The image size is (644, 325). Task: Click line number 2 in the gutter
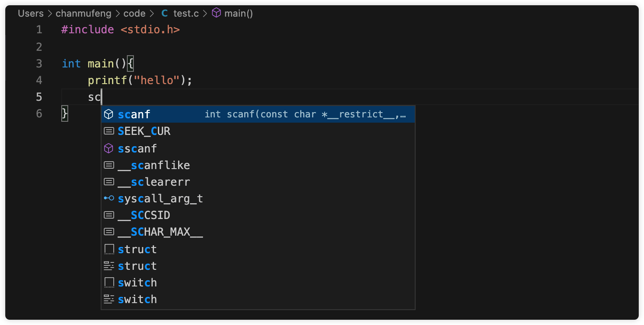(39, 47)
